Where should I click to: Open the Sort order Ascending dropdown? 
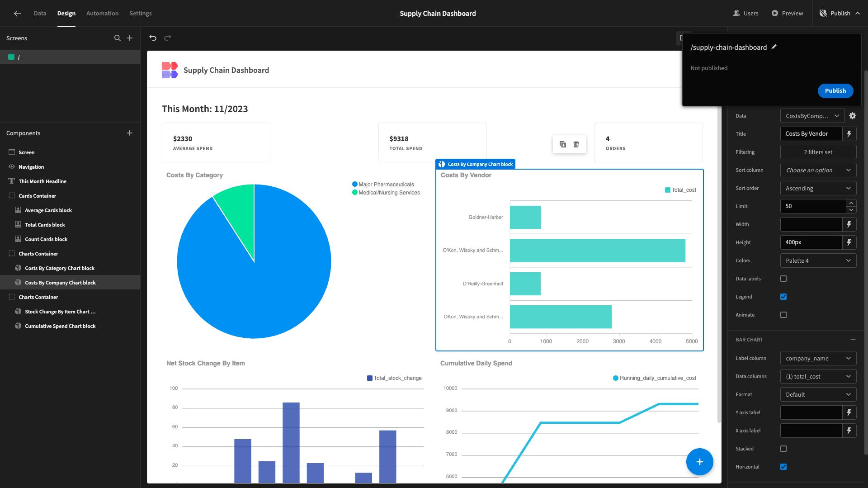coord(818,188)
